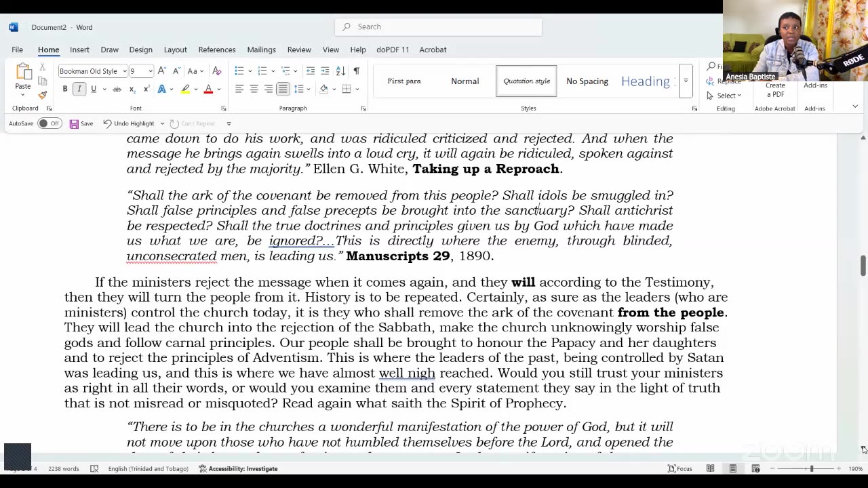Click the Cut scissors icon
Image resolution: width=868 pixels, height=488 pixels.
pos(42,68)
